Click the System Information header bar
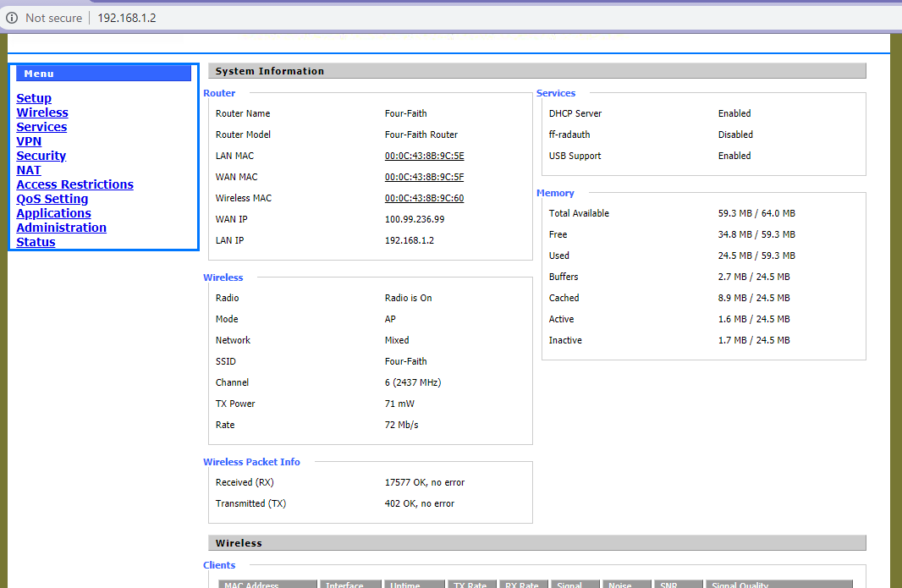The height and width of the screenshot is (588, 902). click(x=536, y=71)
